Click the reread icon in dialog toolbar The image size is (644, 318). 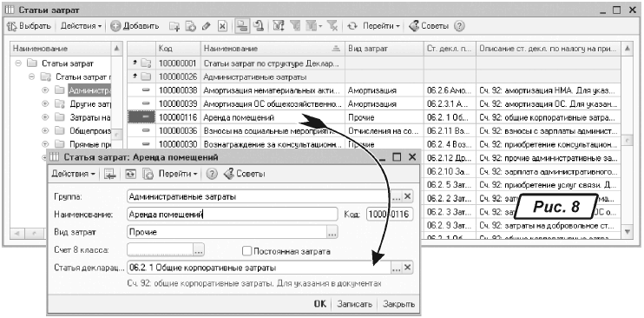[x=131, y=175]
